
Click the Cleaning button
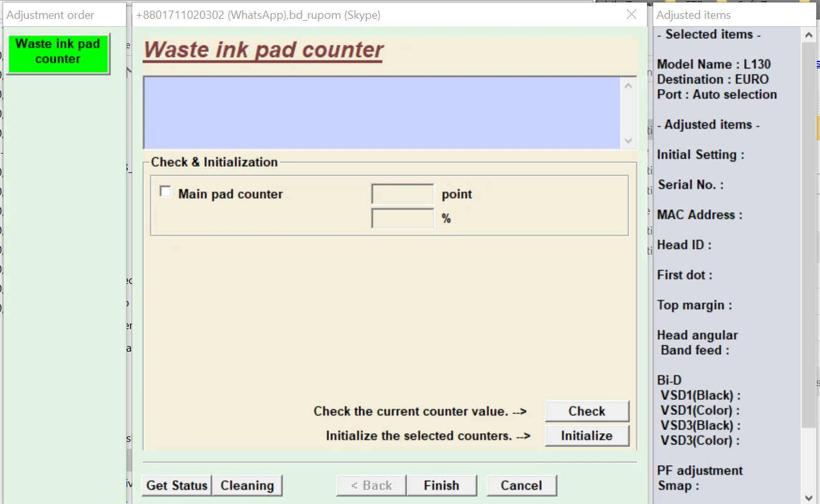click(x=247, y=485)
